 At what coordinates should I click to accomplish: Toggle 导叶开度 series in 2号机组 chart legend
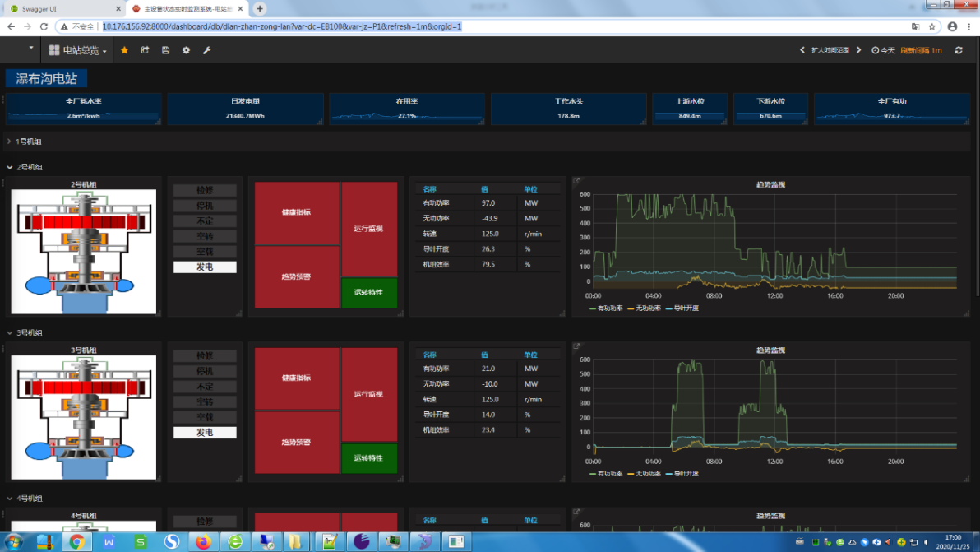tap(685, 308)
